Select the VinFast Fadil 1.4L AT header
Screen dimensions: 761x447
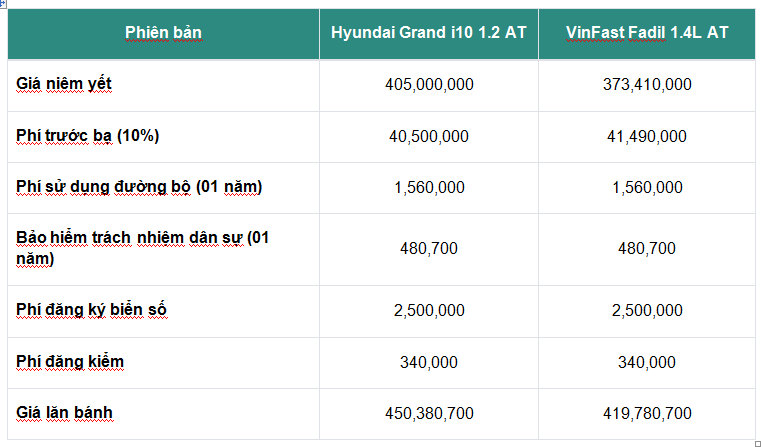point(647,33)
